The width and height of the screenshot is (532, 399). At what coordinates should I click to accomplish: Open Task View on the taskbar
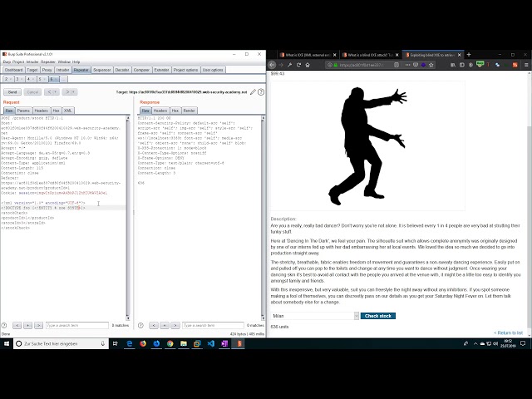(x=116, y=343)
